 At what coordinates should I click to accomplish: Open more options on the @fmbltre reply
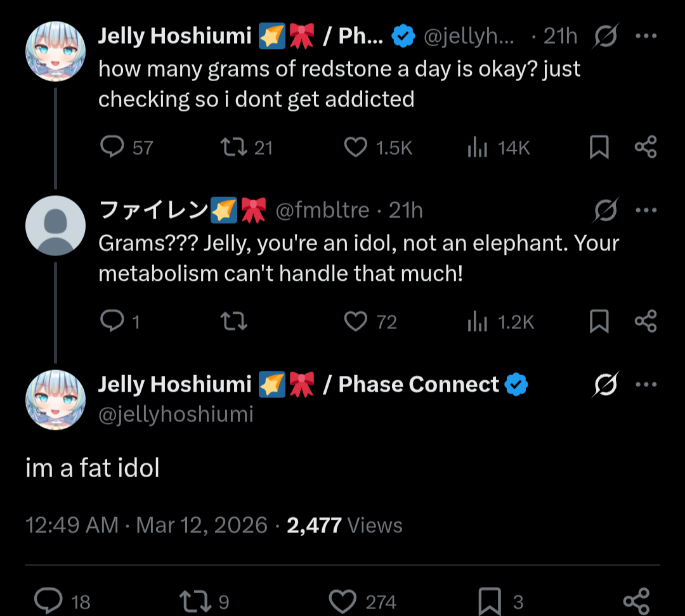pyautogui.click(x=646, y=210)
